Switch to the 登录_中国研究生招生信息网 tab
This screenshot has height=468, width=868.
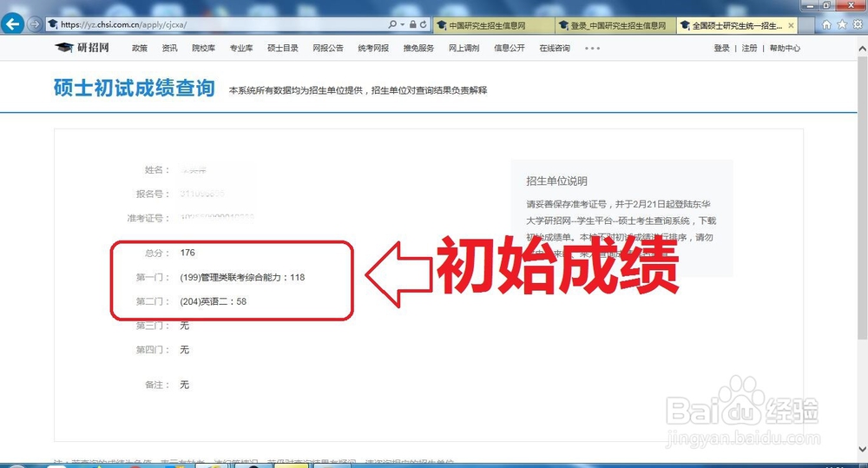tap(615, 25)
